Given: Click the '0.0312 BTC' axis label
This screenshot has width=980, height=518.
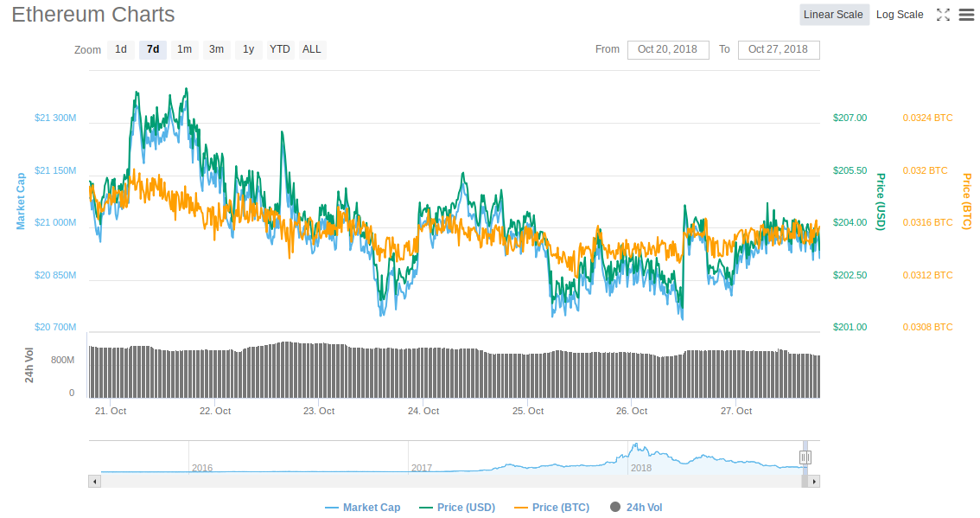Looking at the screenshot, I should click(x=927, y=275).
